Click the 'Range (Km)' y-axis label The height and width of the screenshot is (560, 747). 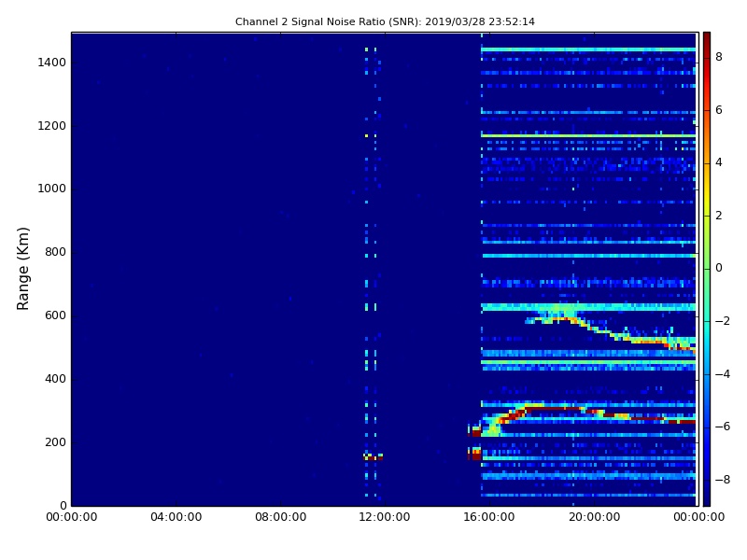[22, 269]
